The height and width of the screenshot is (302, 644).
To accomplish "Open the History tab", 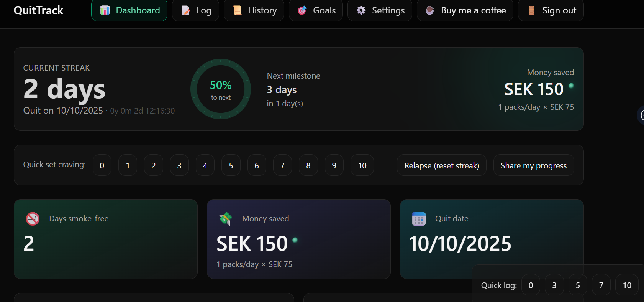I will click(x=254, y=10).
